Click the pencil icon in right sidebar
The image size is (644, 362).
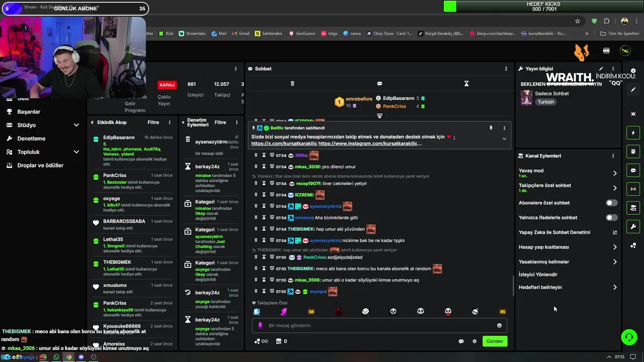coord(633,89)
